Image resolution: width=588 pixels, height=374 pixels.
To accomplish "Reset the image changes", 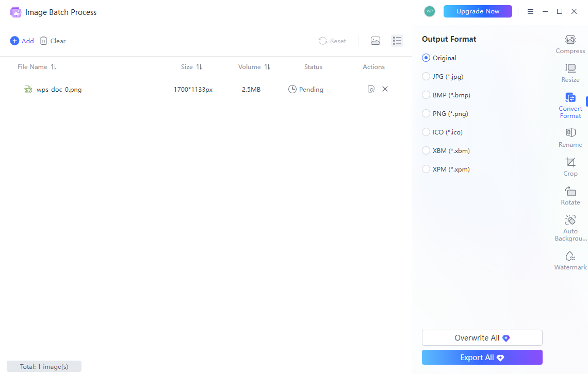I will click(x=332, y=41).
